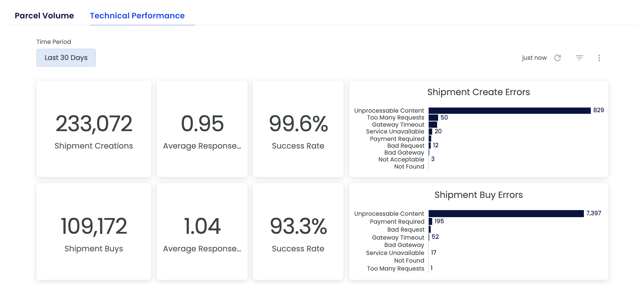The width and height of the screenshot is (644, 284).
Task: Click the Shipment Buy Errors chart title
Action: [478, 195]
